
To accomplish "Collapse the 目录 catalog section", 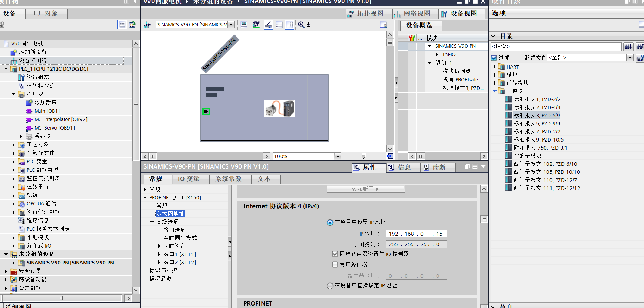I will click(x=494, y=36).
